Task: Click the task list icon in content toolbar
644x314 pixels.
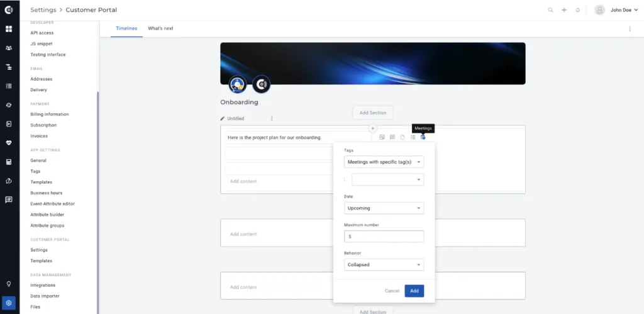Action: tap(413, 137)
